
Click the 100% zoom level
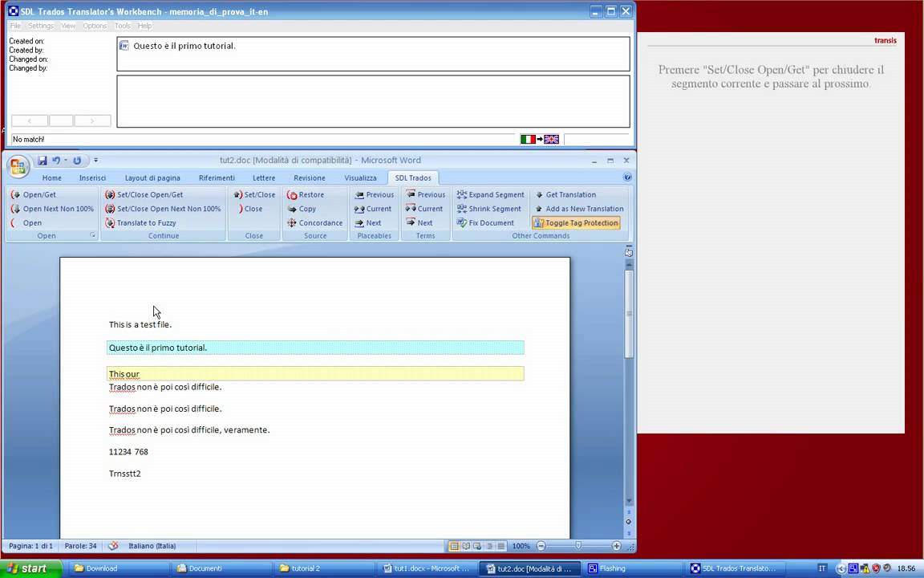(x=521, y=546)
